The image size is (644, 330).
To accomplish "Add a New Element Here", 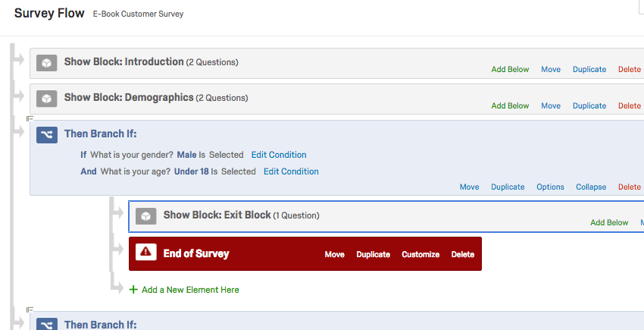I will point(190,290).
